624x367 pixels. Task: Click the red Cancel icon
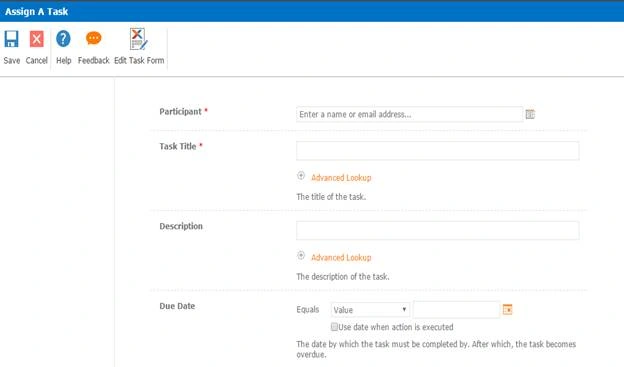[37, 39]
